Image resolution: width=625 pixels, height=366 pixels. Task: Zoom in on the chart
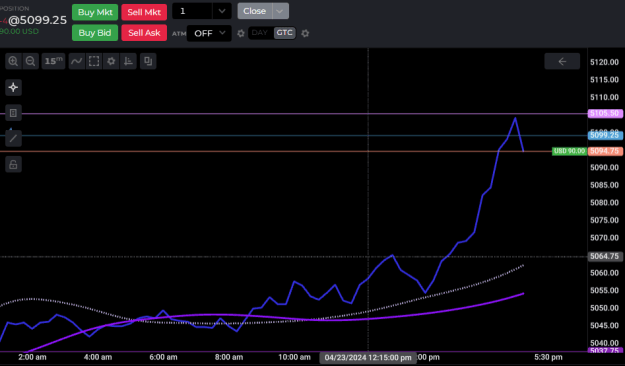tap(13, 61)
